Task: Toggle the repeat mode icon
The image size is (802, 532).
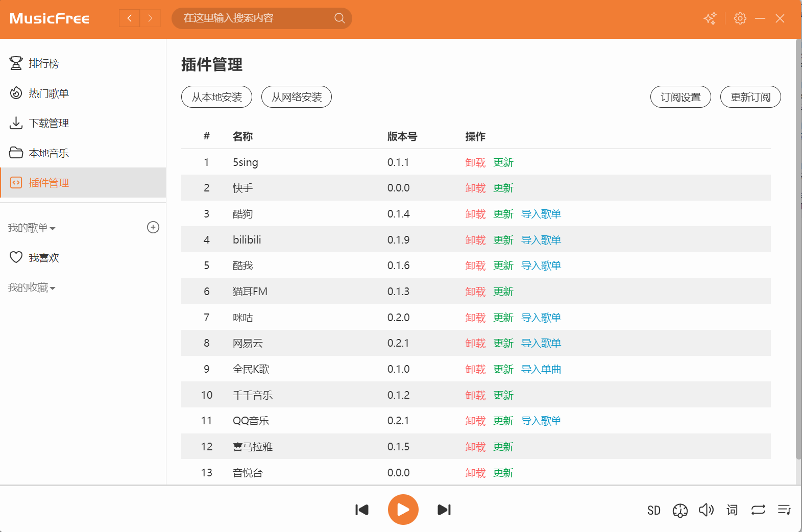Action: [x=758, y=510]
